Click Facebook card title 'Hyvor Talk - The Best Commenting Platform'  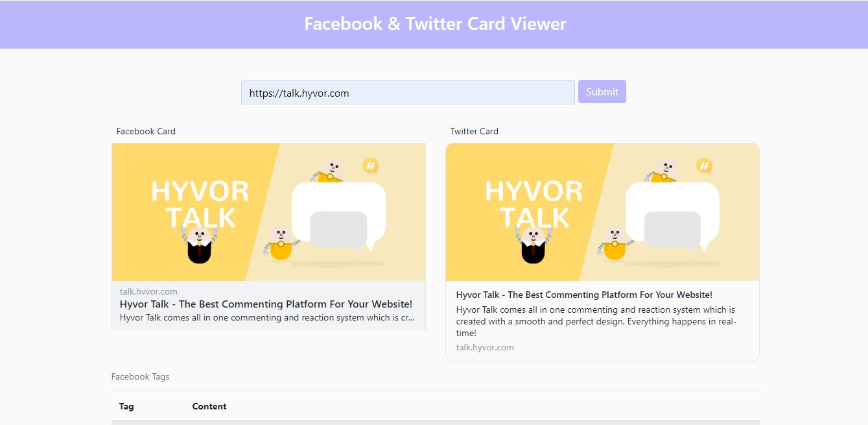[266, 304]
